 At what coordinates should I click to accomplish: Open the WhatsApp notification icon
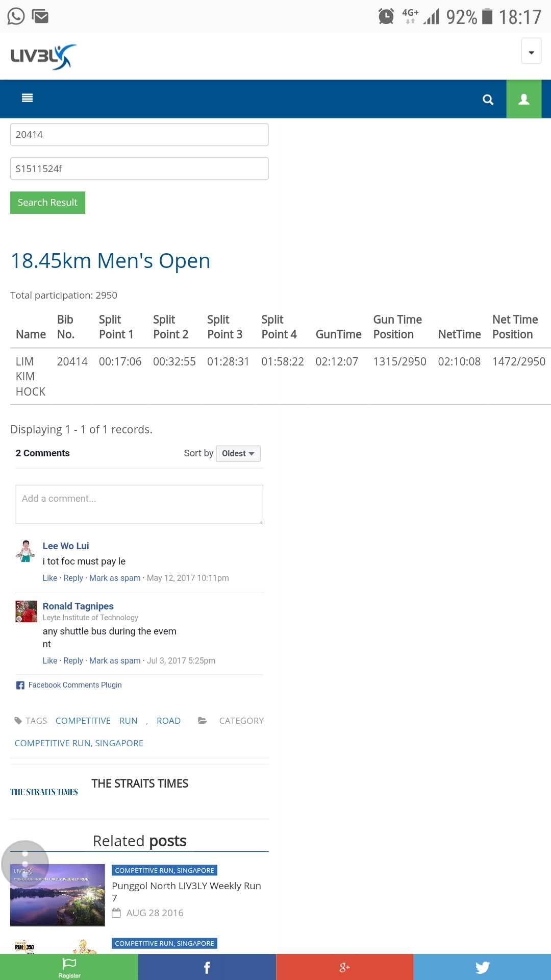point(16,16)
